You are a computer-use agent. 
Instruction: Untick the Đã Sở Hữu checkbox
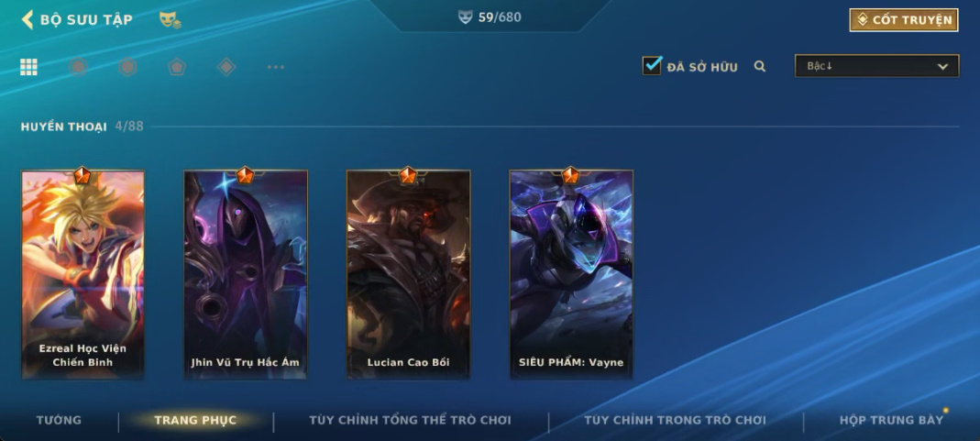click(652, 66)
